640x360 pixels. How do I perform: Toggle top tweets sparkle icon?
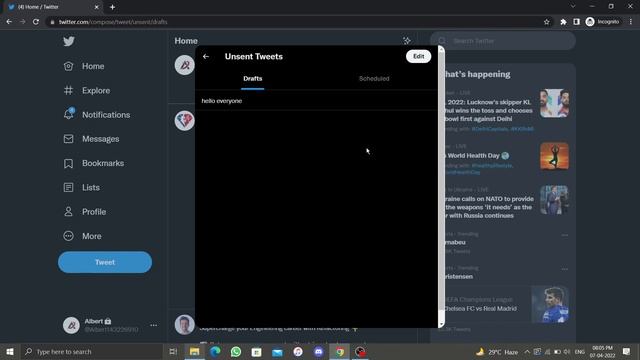point(407,41)
